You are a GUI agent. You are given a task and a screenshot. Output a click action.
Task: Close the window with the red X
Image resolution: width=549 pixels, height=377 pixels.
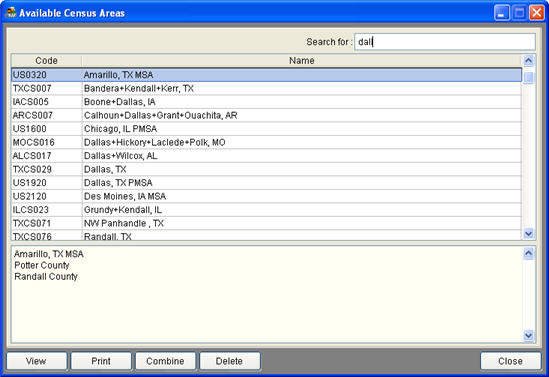tap(537, 13)
